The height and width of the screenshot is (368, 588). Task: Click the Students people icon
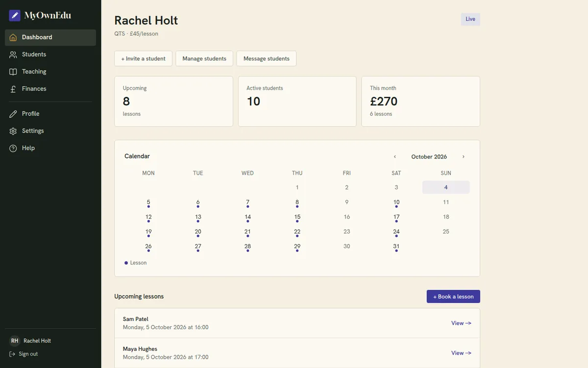click(13, 54)
